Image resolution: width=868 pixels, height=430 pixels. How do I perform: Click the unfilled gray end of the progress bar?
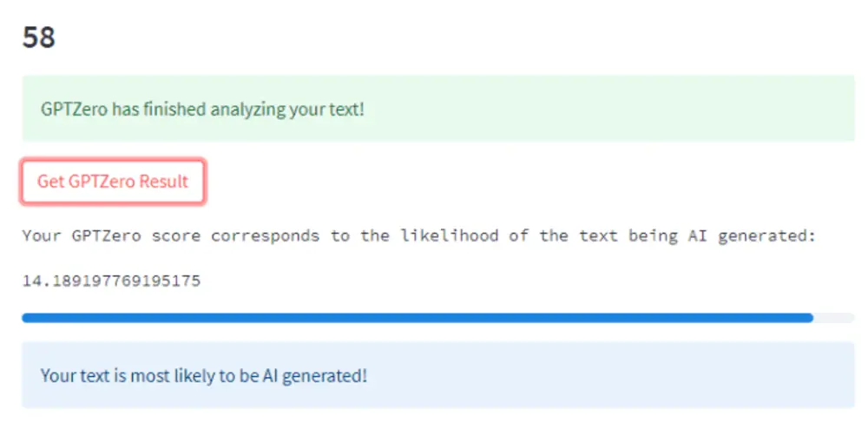point(834,318)
